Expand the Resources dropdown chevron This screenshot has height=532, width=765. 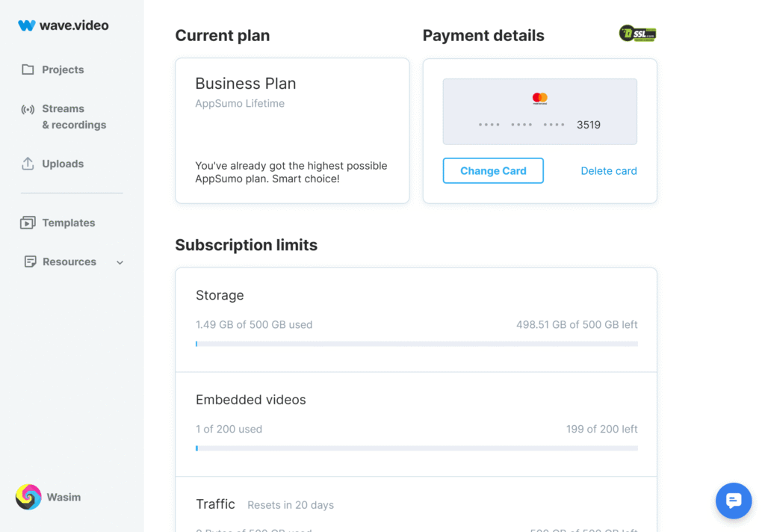click(x=120, y=262)
